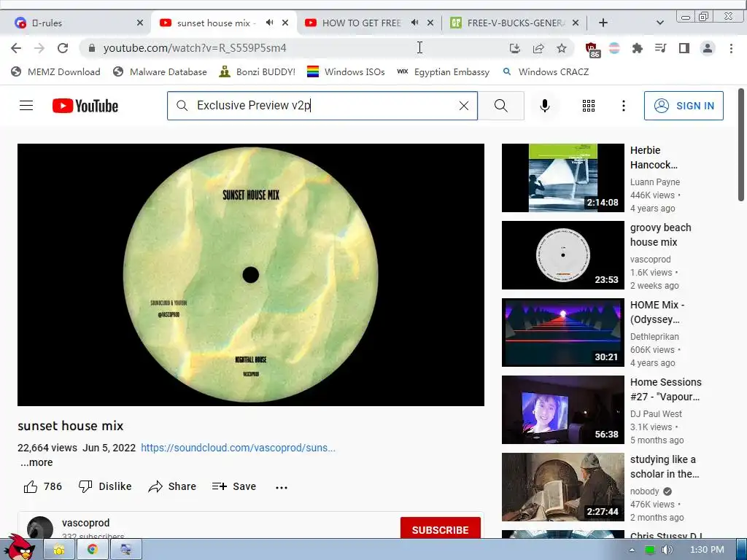Close the sunset house mix tab
The height and width of the screenshot is (560, 747).
285,23
